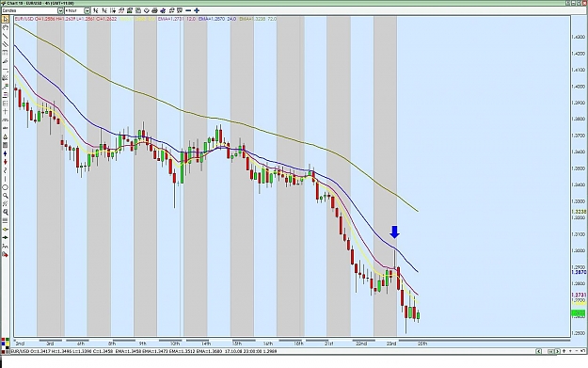Click the blue plus zoom in icon

tap(197, 10)
